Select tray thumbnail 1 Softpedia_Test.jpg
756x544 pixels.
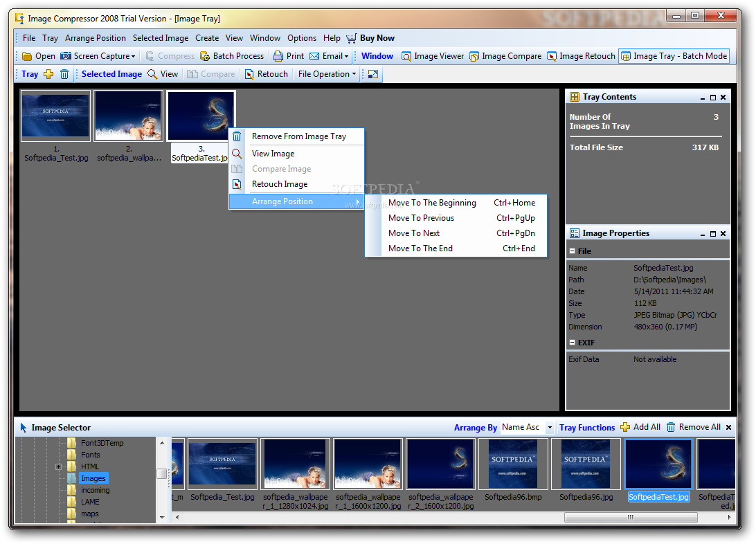pos(55,116)
